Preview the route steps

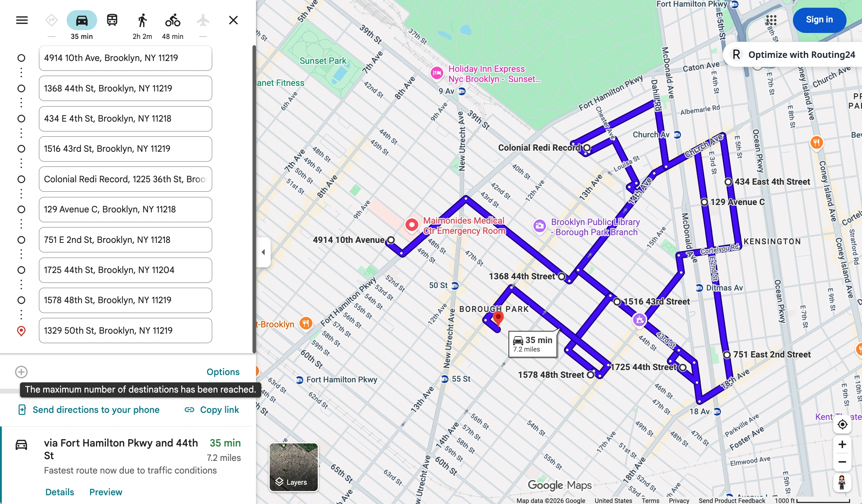[106, 492]
